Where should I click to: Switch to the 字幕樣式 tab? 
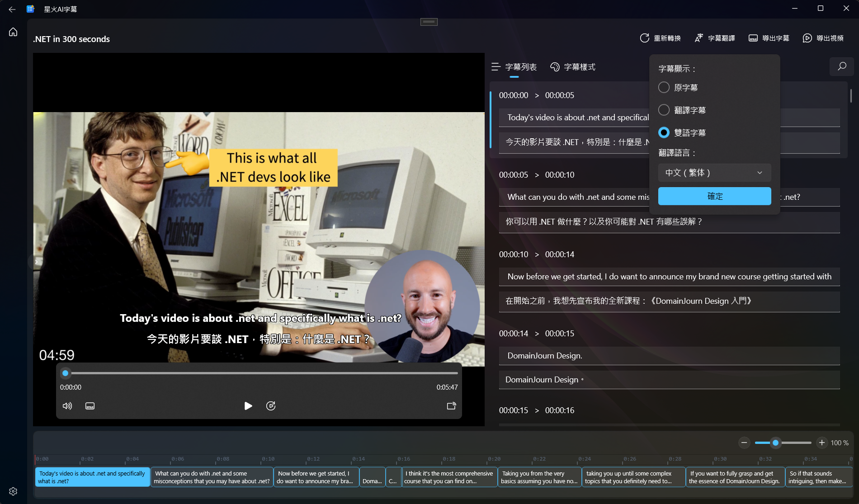(573, 67)
